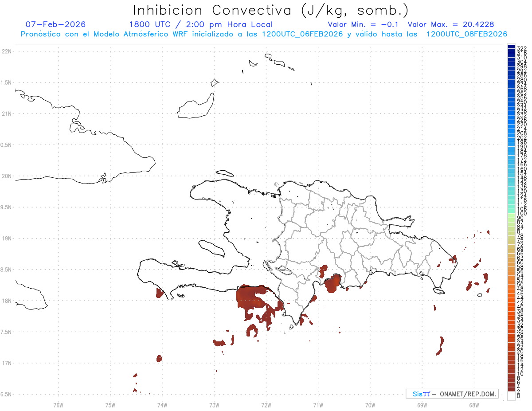Select the 'Valor Max. = 20.4228' readout
This screenshot has height=411, width=532.
coord(451,24)
